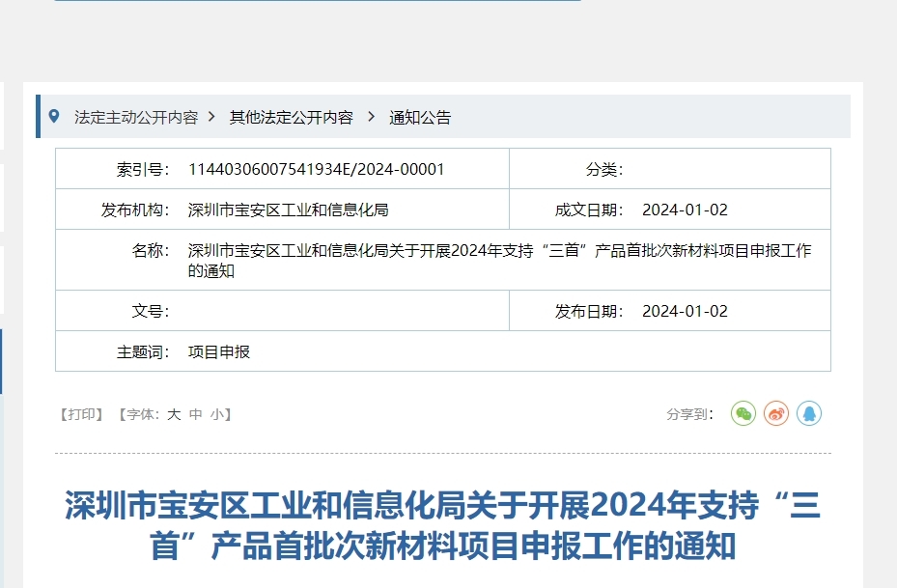897x588 pixels.
Task: Click the 打印 print link
Action: [81, 414]
